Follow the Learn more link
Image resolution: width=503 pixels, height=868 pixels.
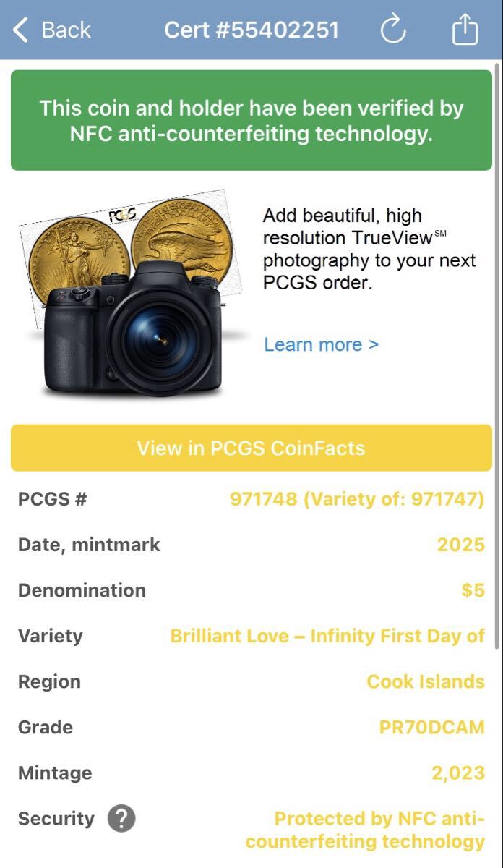(321, 344)
